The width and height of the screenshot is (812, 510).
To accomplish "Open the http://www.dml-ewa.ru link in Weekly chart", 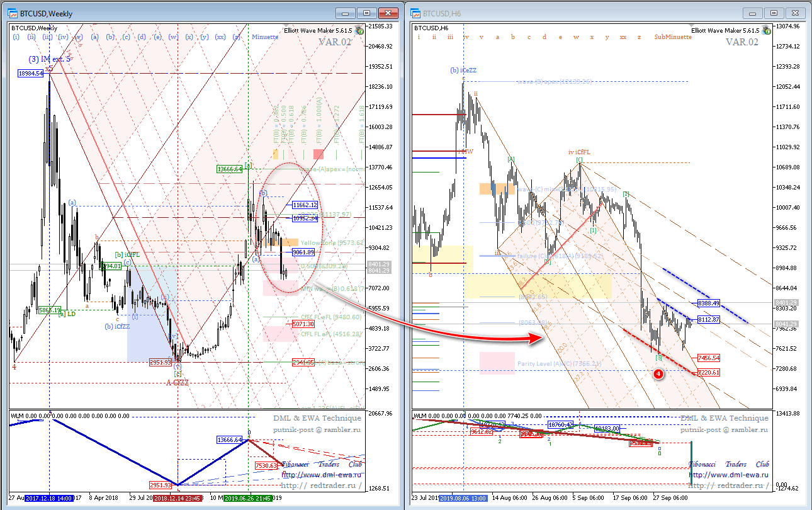I will pos(321,475).
